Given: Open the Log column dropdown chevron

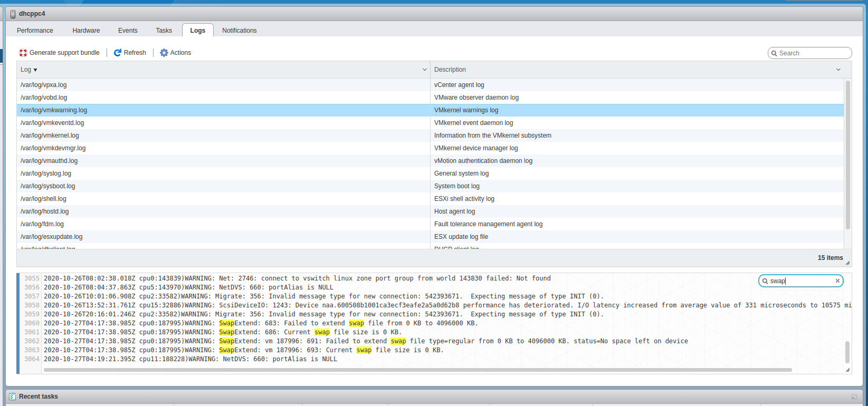Looking at the screenshot, I should click(x=425, y=70).
